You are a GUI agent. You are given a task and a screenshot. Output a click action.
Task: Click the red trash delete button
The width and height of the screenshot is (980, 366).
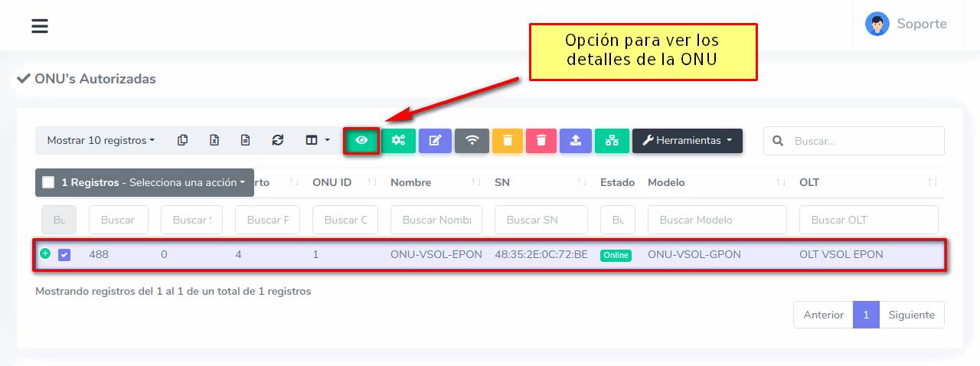[x=541, y=141]
